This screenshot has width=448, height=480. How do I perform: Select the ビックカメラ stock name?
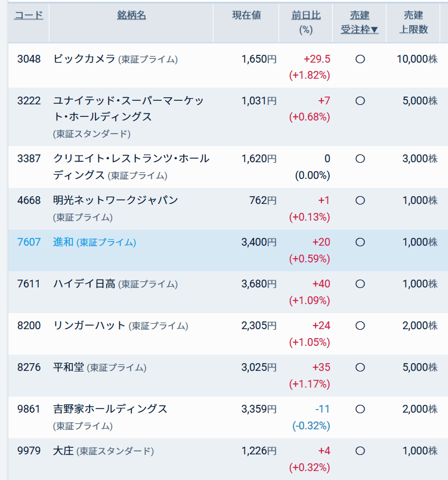coord(84,59)
